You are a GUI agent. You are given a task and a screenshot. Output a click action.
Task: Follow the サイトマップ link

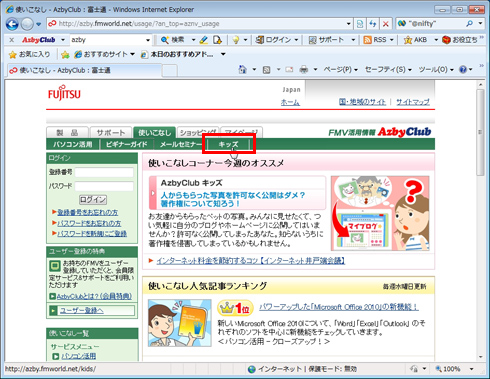click(x=413, y=102)
